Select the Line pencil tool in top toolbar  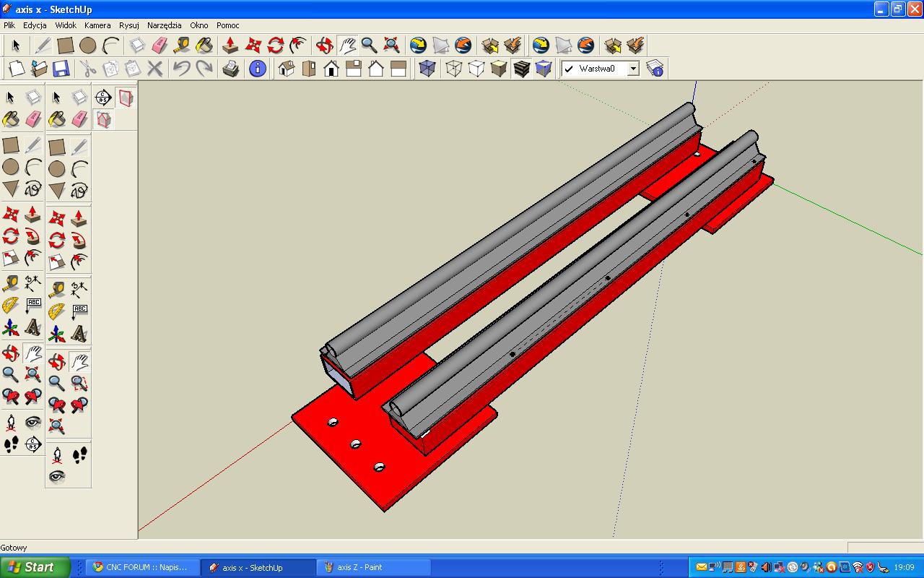click(x=43, y=46)
